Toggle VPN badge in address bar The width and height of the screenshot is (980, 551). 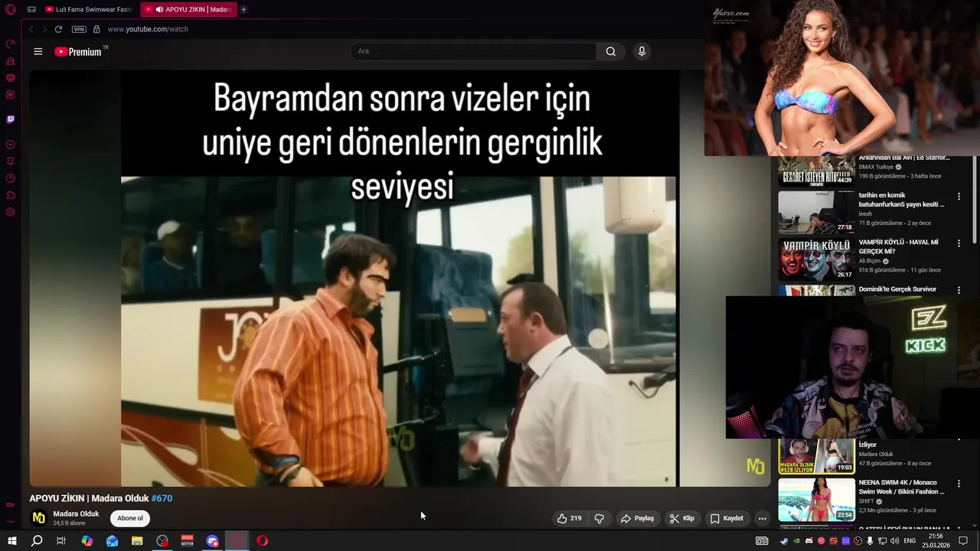pyautogui.click(x=79, y=29)
